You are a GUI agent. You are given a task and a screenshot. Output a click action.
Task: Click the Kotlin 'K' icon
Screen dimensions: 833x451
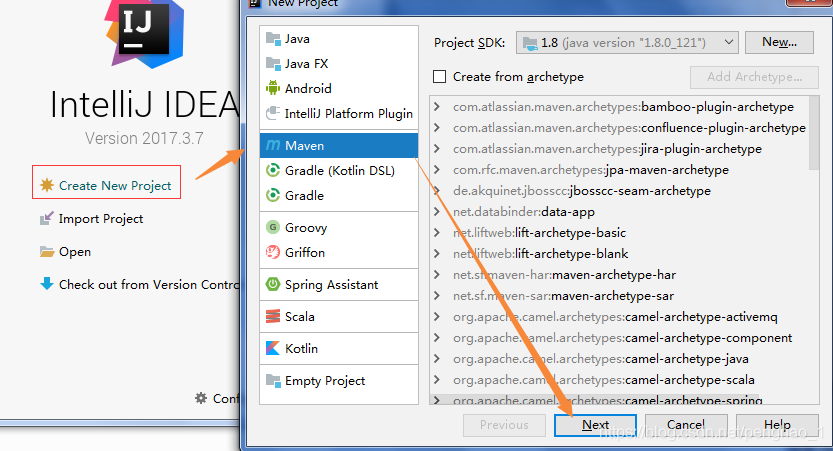[x=273, y=348]
